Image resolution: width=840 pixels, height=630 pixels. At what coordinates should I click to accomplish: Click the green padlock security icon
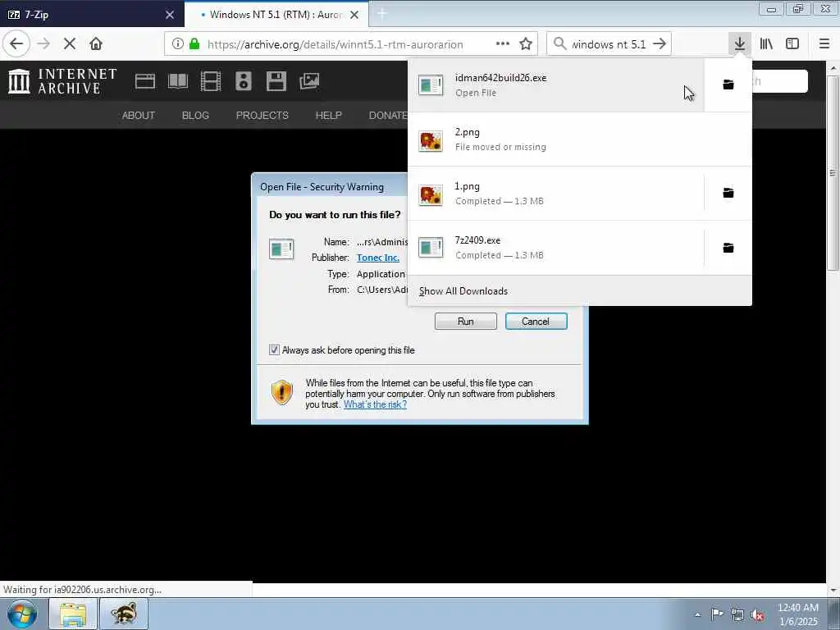(194, 44)
